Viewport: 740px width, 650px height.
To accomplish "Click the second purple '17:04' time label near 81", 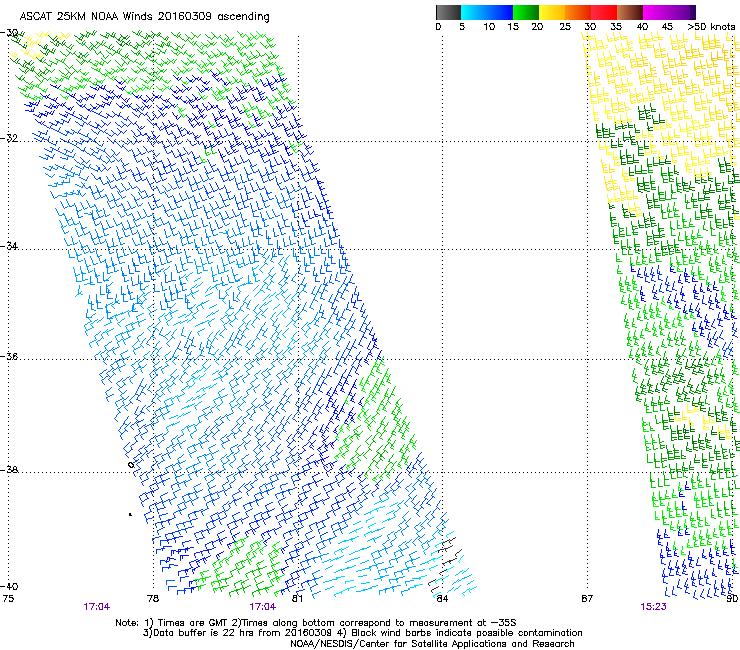I will pos(263,607).
